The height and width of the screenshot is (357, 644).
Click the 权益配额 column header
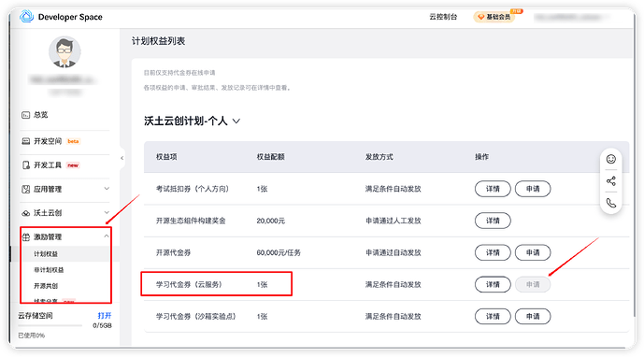point(271,157)
